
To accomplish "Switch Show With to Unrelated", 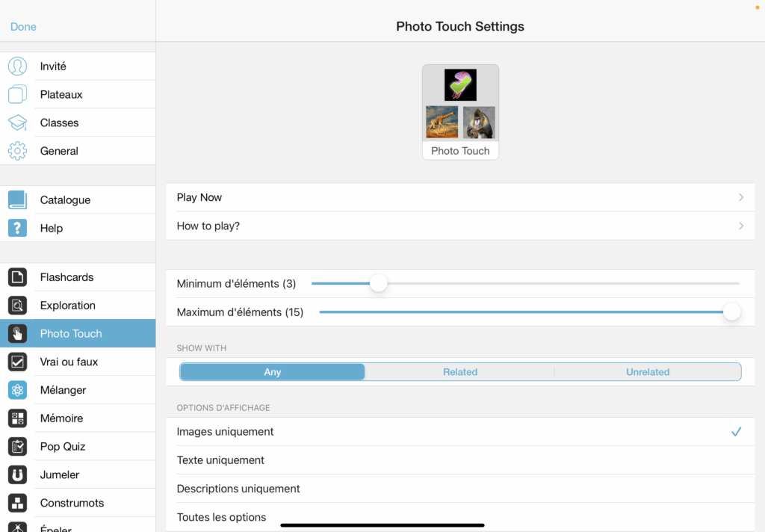I will pos(647,372).
